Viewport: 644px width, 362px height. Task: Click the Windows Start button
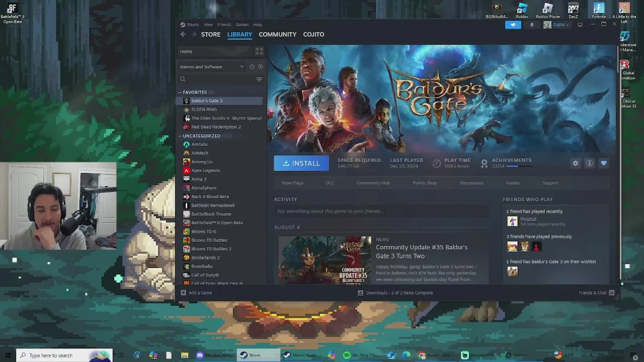8,355
